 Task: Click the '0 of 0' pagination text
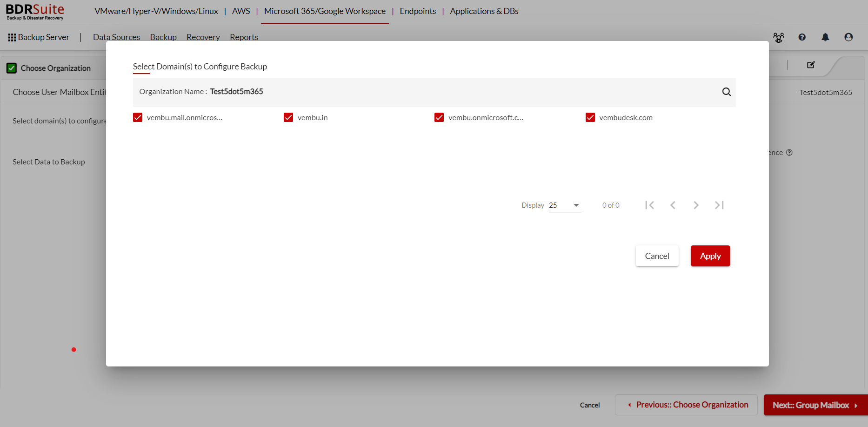611,205
